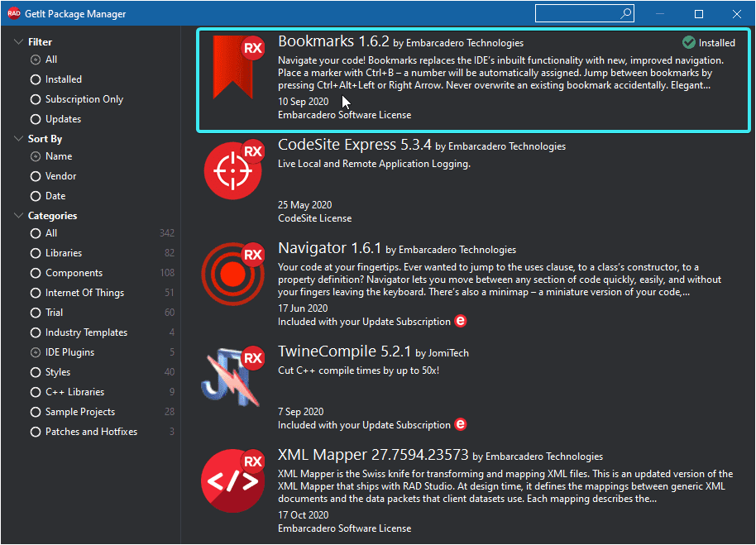Click the '25 May 2020' date text

coord(304,205)
